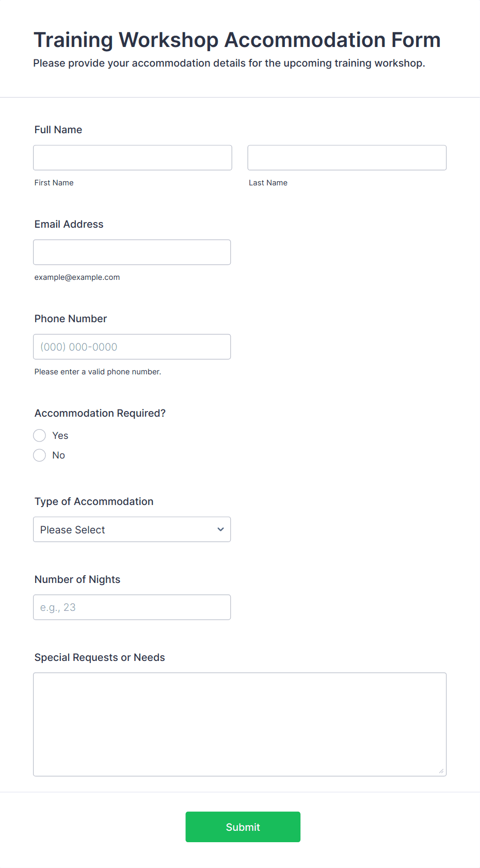The height and width of the screenshot is (868, 480).
Task: Click the Email Address label
Action: [69, 224]
